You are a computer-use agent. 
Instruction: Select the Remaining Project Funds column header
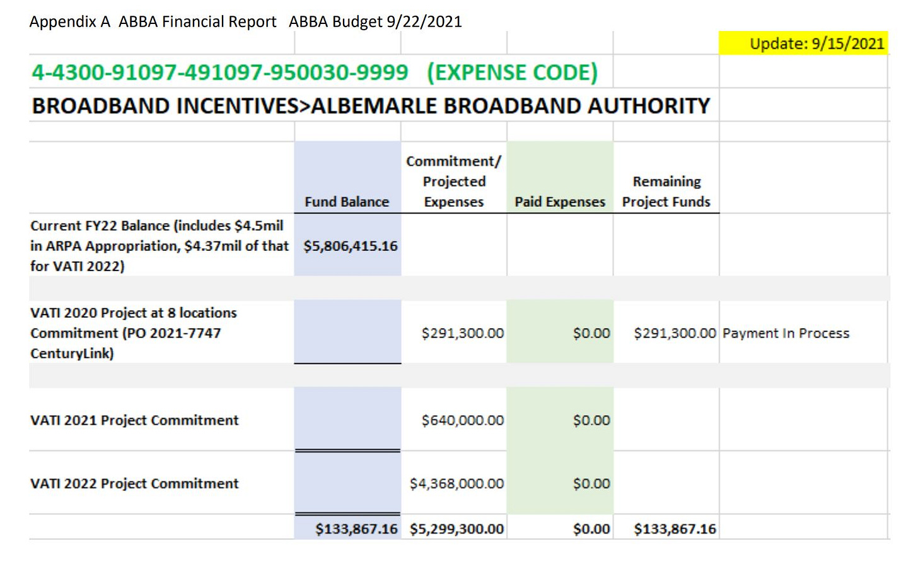666,192
